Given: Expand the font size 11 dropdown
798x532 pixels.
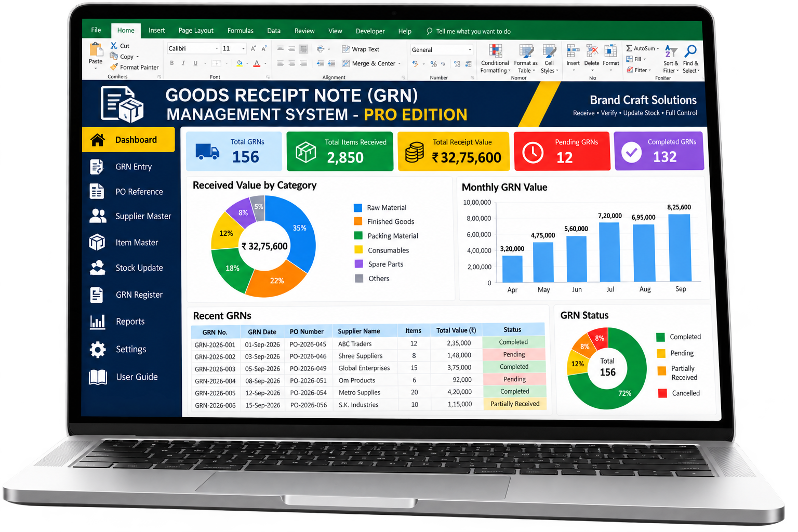Looking at the screenshot, I should click(243, 49).
